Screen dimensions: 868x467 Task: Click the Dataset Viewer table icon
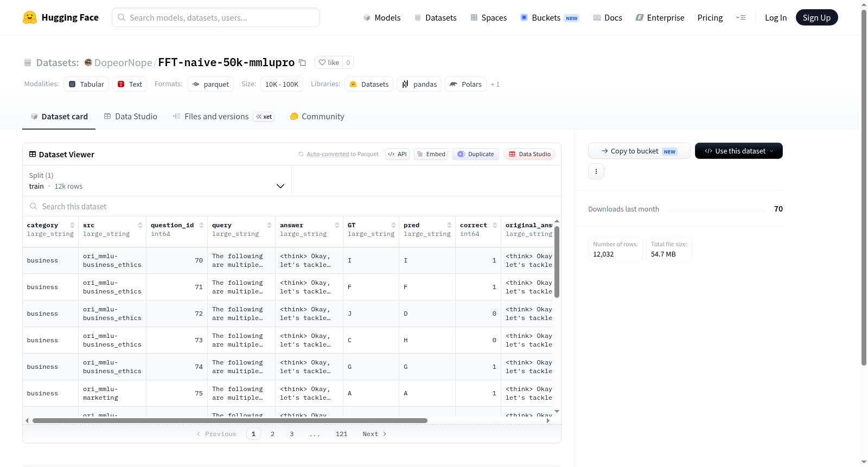(33, 155)
